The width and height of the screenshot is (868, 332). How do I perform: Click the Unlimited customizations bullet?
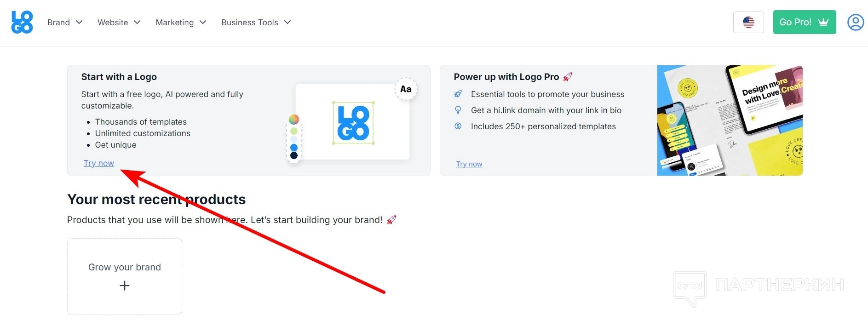tap(143, 133)
